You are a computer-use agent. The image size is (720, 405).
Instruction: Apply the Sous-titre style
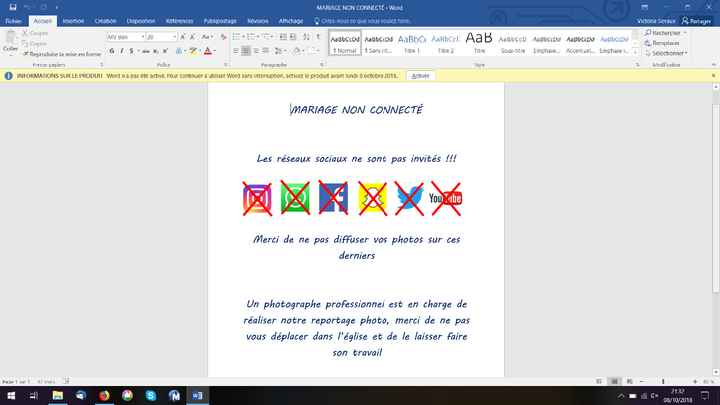click(x=512, y=43)
